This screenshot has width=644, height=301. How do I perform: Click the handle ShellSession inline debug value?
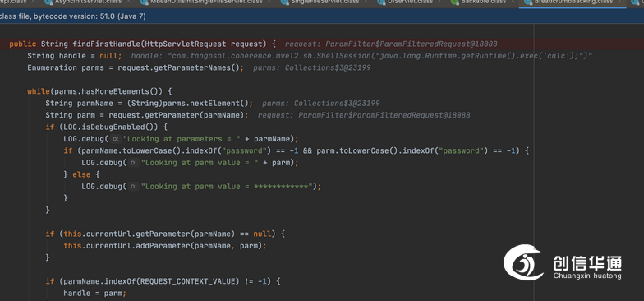(x=361, y=56)
